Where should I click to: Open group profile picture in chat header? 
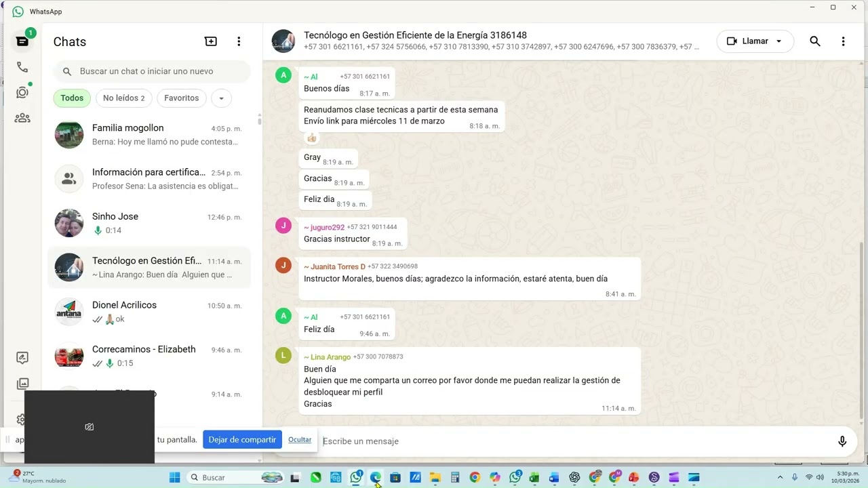tap(283, 41)
